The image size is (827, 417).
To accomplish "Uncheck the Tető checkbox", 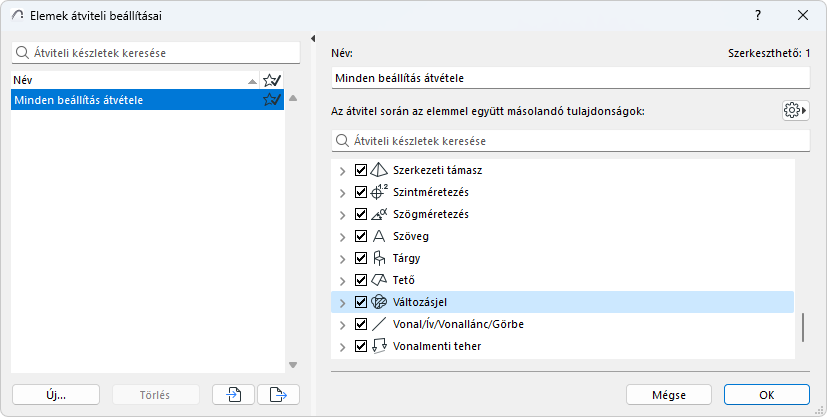I will coord(361,280).
